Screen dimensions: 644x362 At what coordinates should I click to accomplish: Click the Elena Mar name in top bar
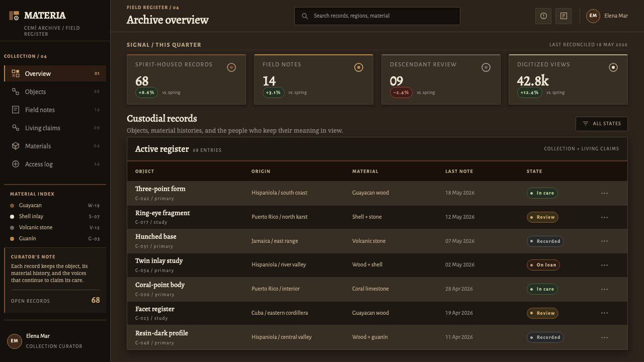(616, 16)
